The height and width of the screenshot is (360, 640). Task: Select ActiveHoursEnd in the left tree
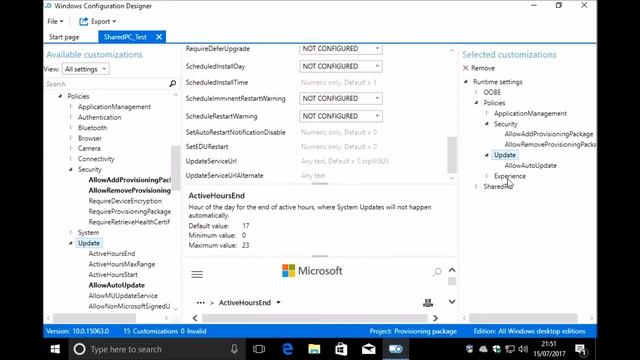112,253
